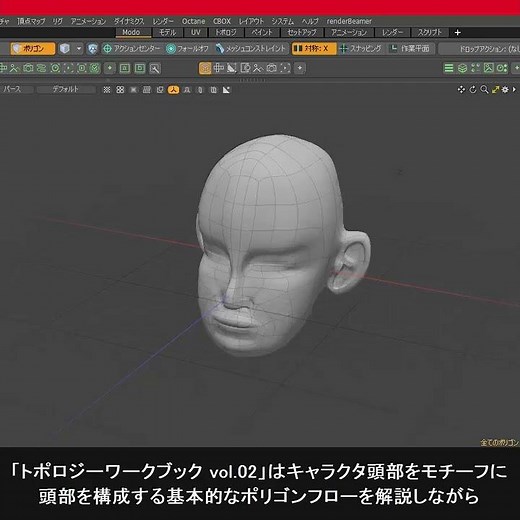Open the システム menu
The image size is (520, 520).
[x=282, y=21]
